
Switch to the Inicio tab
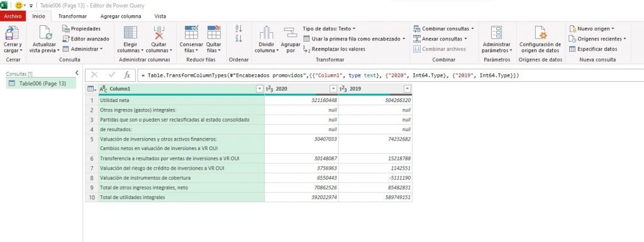coord(38,16)
